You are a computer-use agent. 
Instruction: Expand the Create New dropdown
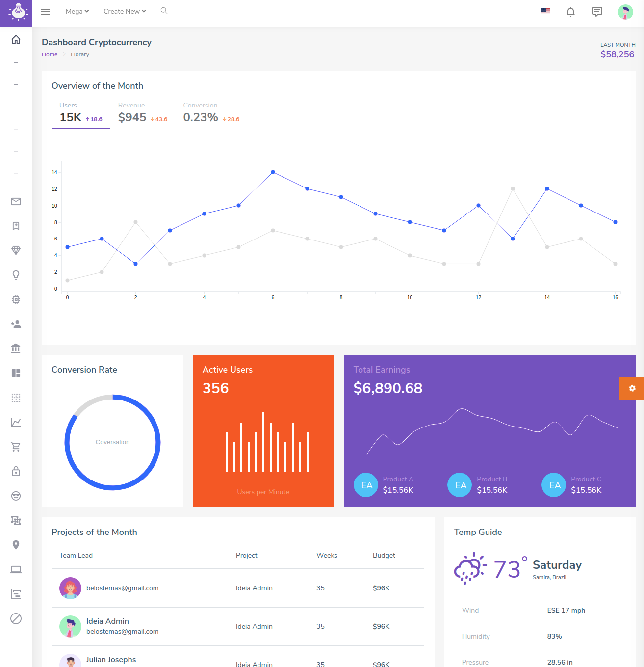tap(125, 11)
